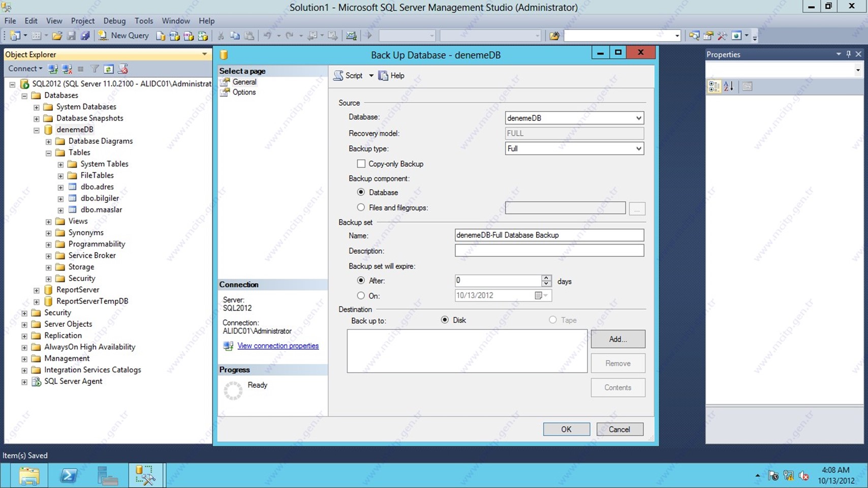Open the Project menu

pos(83,21)
